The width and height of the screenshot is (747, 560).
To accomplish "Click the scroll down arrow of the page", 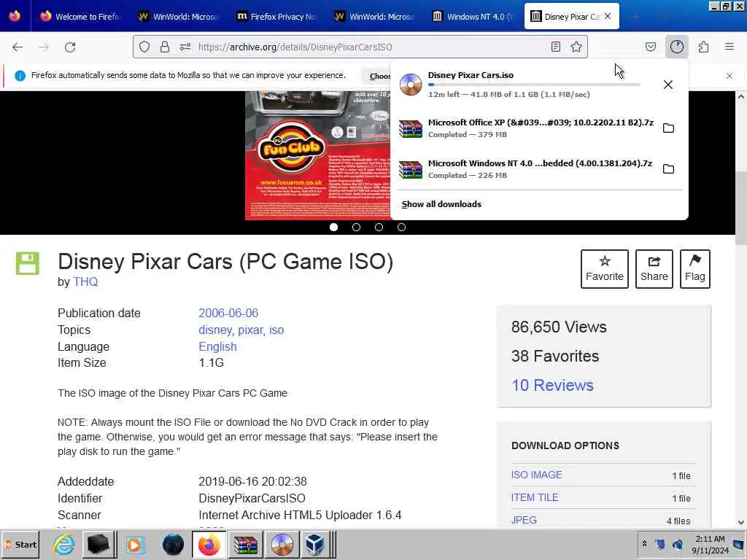I will coord(741,522).
